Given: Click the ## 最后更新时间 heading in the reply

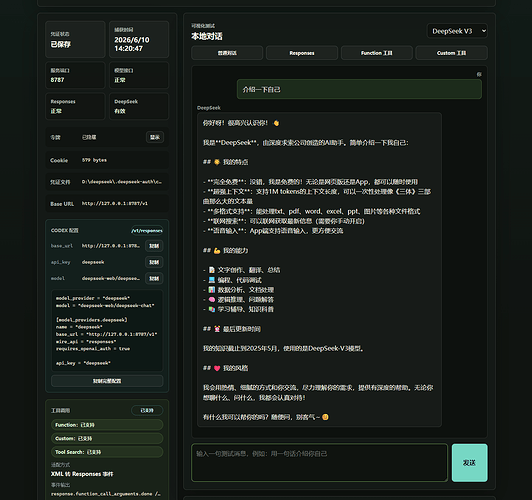Looking at the screenshot, I should [232, 329].
